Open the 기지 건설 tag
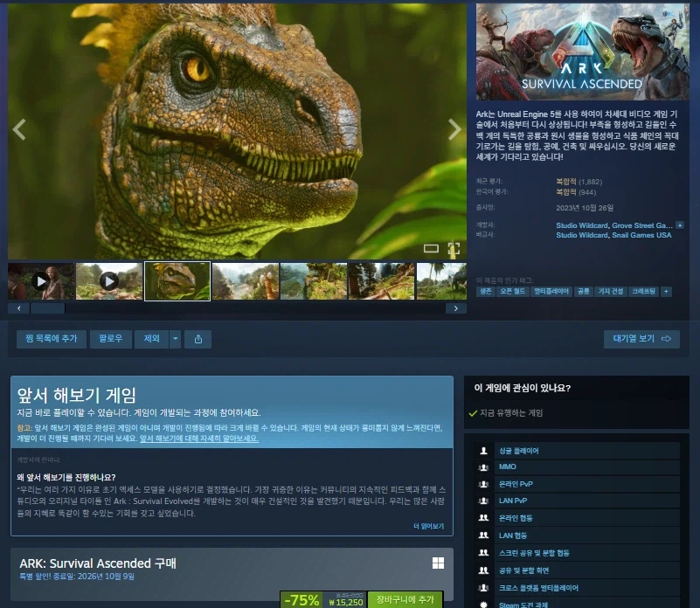Image resolution: width=700 pixels, height=608 pixels. (x=611, y=291)
